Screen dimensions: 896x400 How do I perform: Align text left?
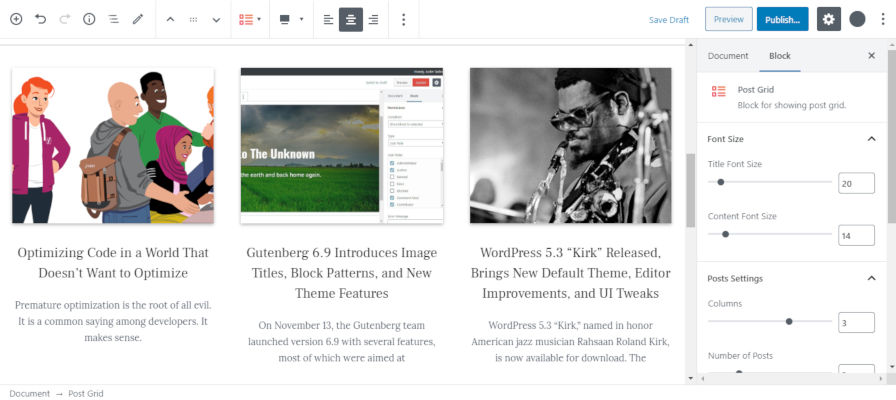(328, 19)
